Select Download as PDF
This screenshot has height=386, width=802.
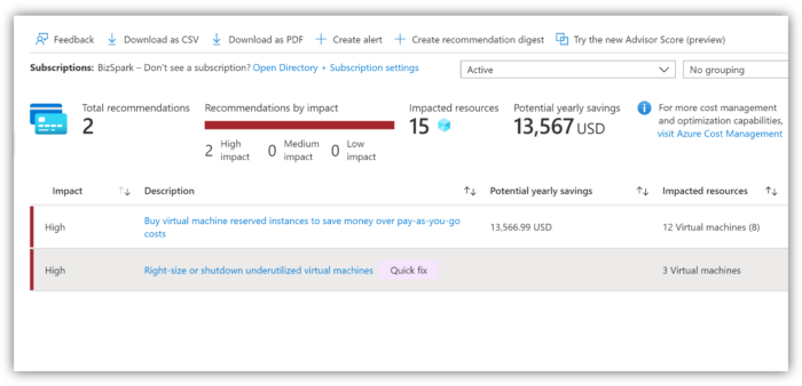(257, 39)
